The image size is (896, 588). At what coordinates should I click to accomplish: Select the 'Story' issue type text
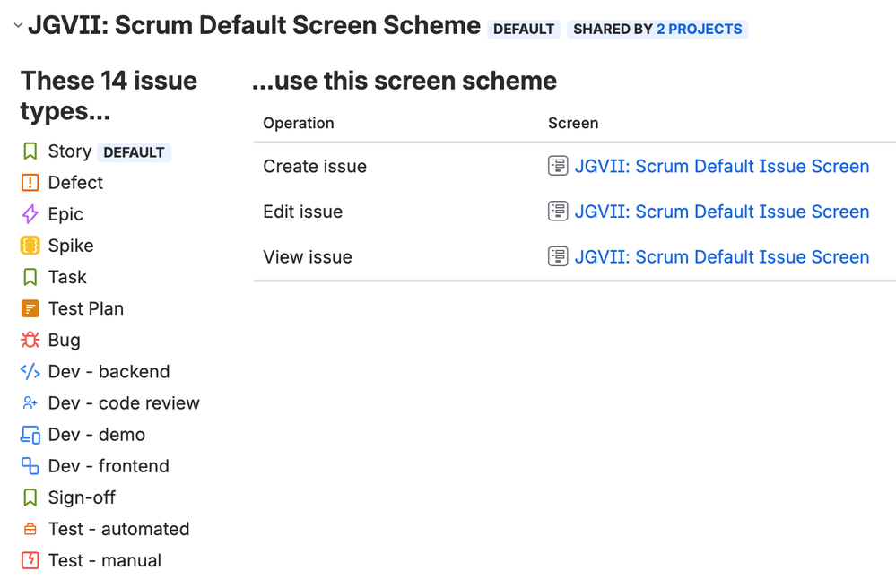click(x=70, y=151)
